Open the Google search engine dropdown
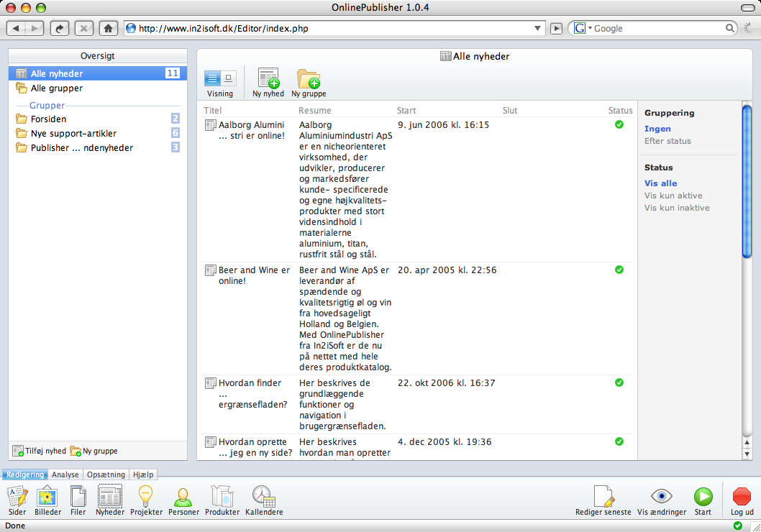Image resolution: width=761 pixels, height=532 pixels. (583, 29)
